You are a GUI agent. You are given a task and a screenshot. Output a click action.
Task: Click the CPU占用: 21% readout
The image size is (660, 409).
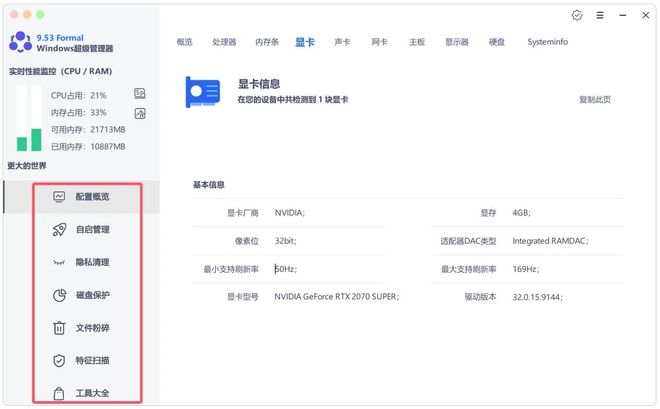tap(78, 96)
